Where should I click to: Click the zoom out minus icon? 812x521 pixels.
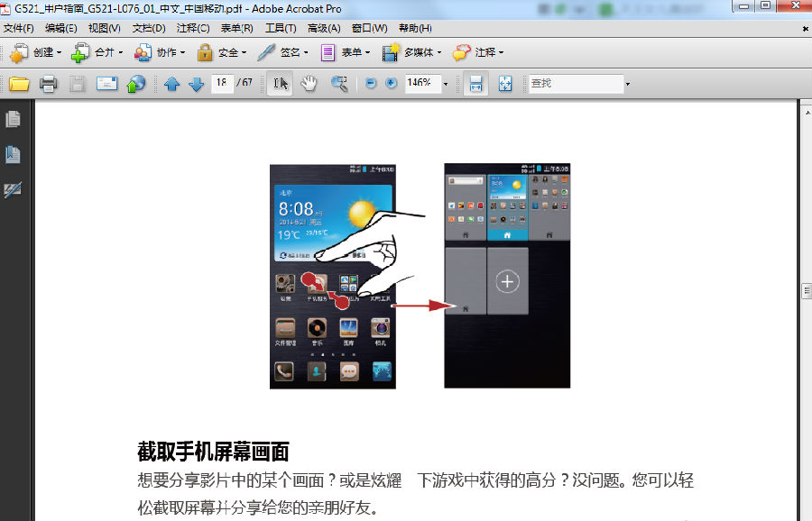(x=370, y=83)
